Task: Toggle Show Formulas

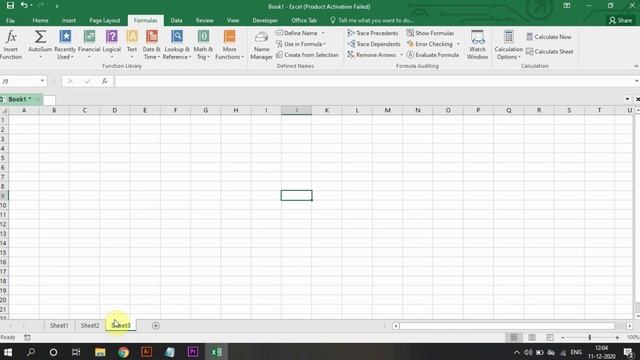Action: (430, 33)
